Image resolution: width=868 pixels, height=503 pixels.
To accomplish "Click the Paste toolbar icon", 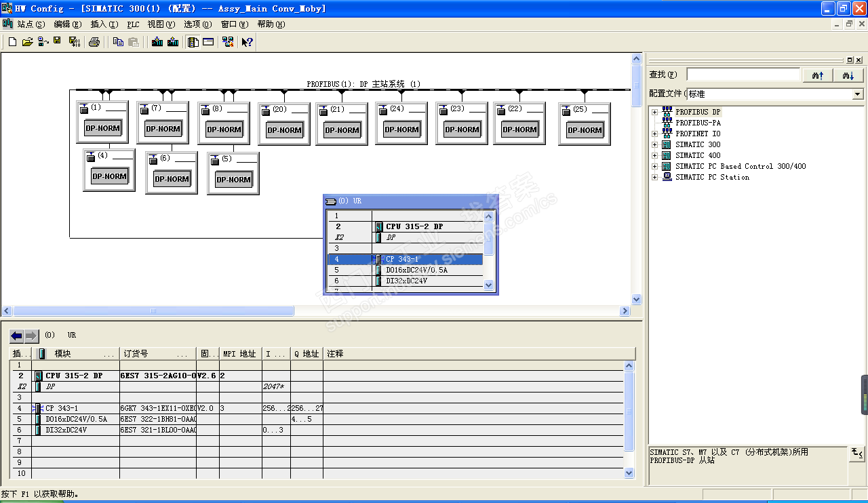I will pyautogui.click(x=134, y=42).
